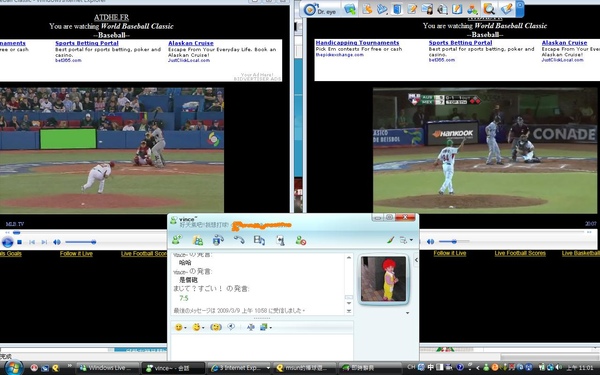The height and width of the screenshot is (375, 600).
Task: Click the voice clip icon in chat toolbar
Action: (x=231, y=327)
